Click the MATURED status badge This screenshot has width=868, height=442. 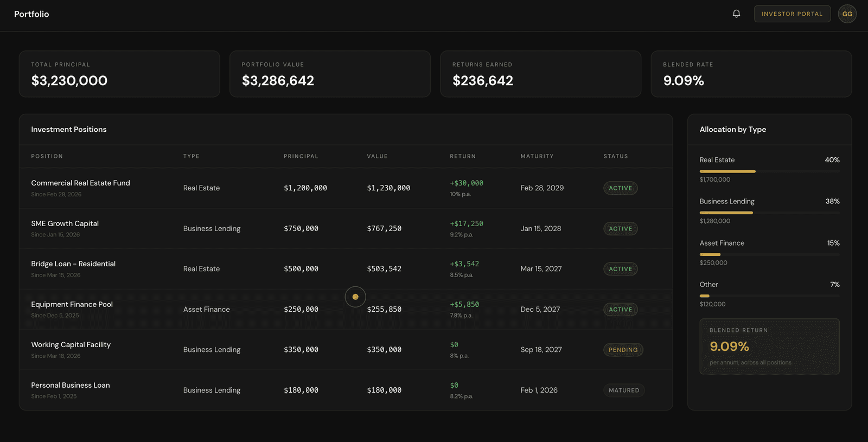coord(624,390)
